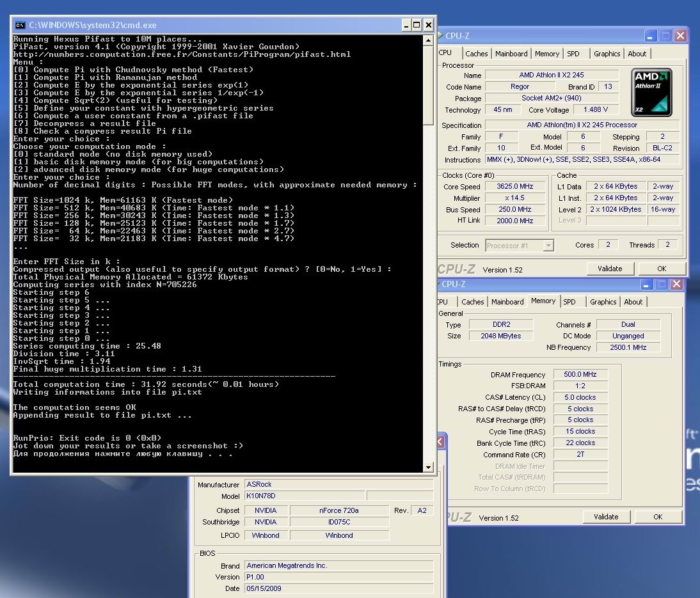Viewport: 700px width, 598px height.
Task: Click the 'Total computation time : 31.92 seconds' line
Action: point(146,384)
